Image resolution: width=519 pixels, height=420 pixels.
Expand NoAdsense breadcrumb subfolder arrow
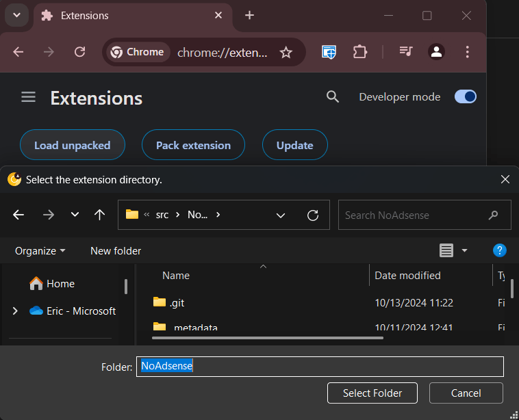tap(218, 215)
